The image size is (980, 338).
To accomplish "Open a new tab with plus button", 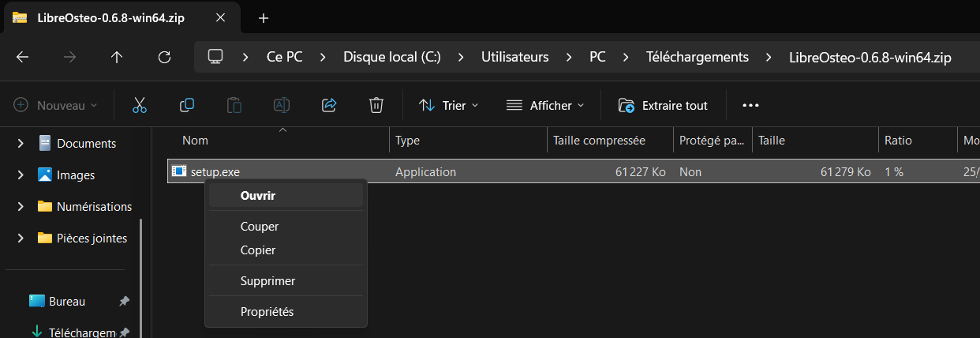I will coord(264,17).
